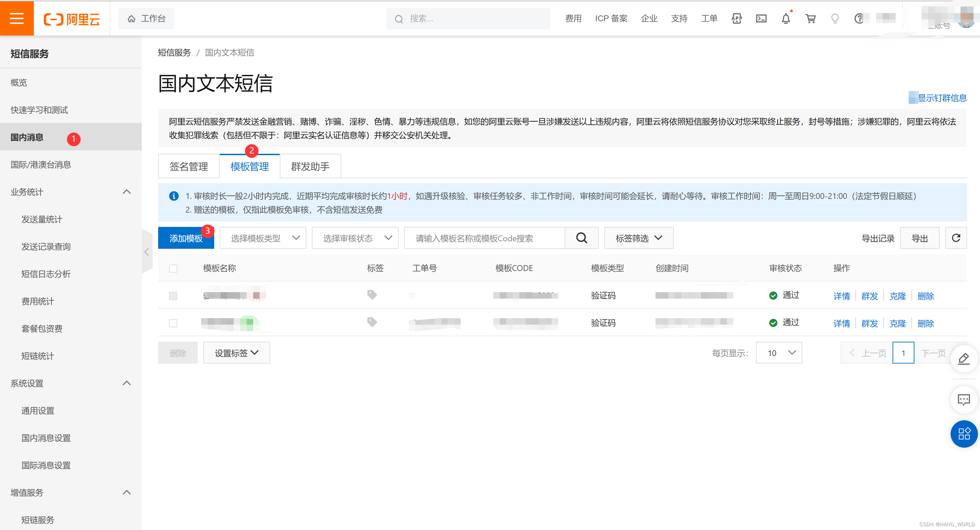Refresh the template list

[956, 238]
